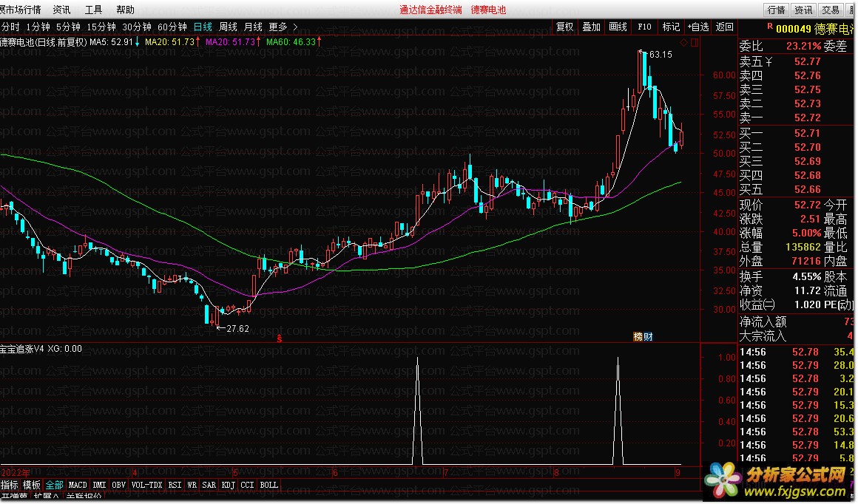This screenshot has width=858, height=504.
Task: Click the first XG signal spike in sub-chart
Action: 417,410
